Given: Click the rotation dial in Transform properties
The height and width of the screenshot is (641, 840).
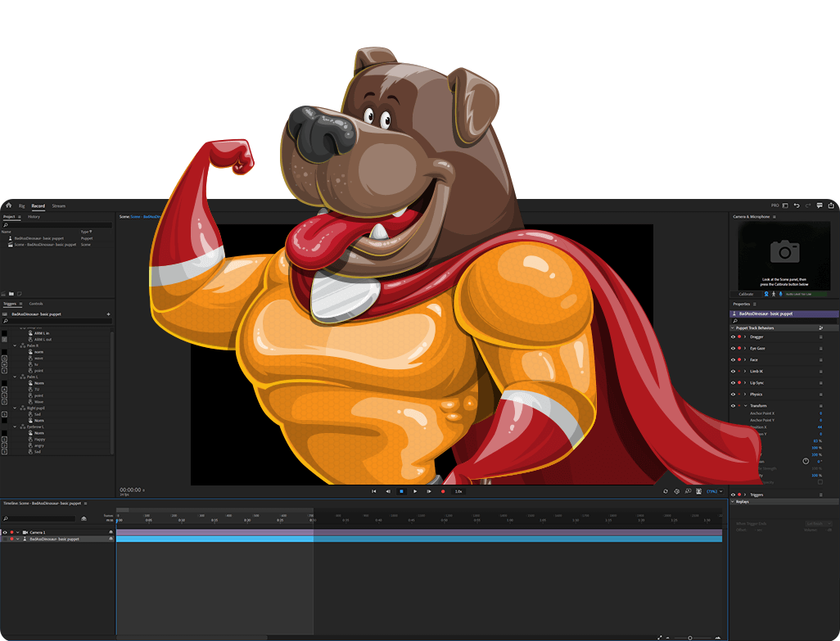Looking at the screenshot, I should coord(806,461).
